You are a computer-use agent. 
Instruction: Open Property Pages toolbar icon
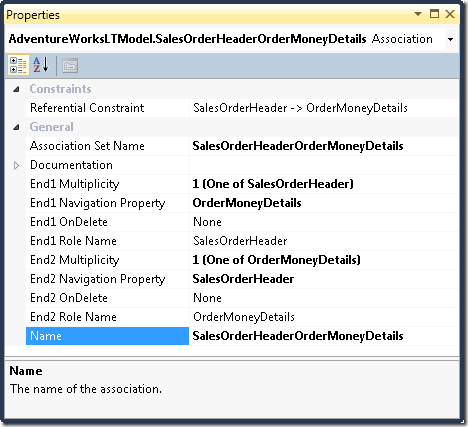coord(70,65)
